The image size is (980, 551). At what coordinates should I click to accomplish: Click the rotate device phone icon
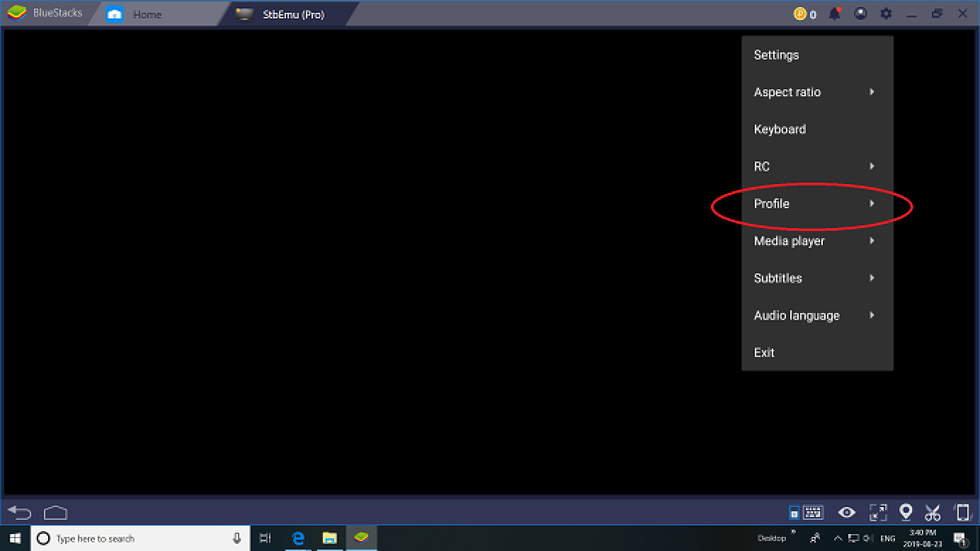962,512
